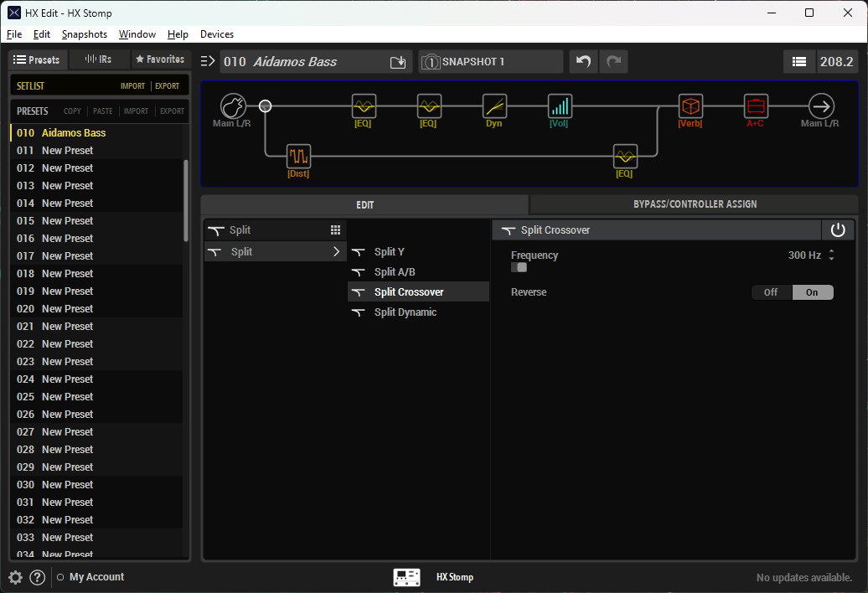Image resolution: width=868 pixels, height=593 pixels.
Task: Select preset 033 New Preset
Action: 96,538
